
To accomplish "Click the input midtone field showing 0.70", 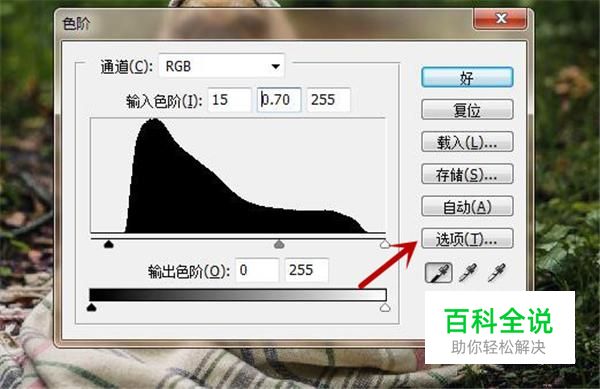I will [279, 100].
